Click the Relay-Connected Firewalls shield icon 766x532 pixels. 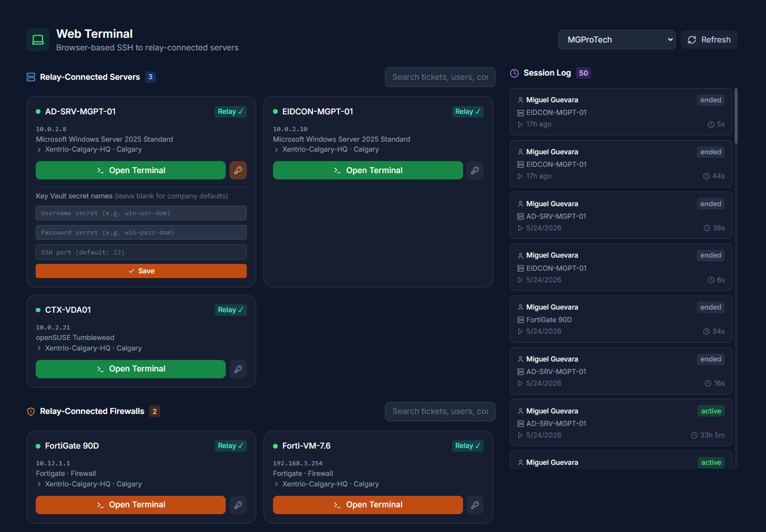(31, 412)
